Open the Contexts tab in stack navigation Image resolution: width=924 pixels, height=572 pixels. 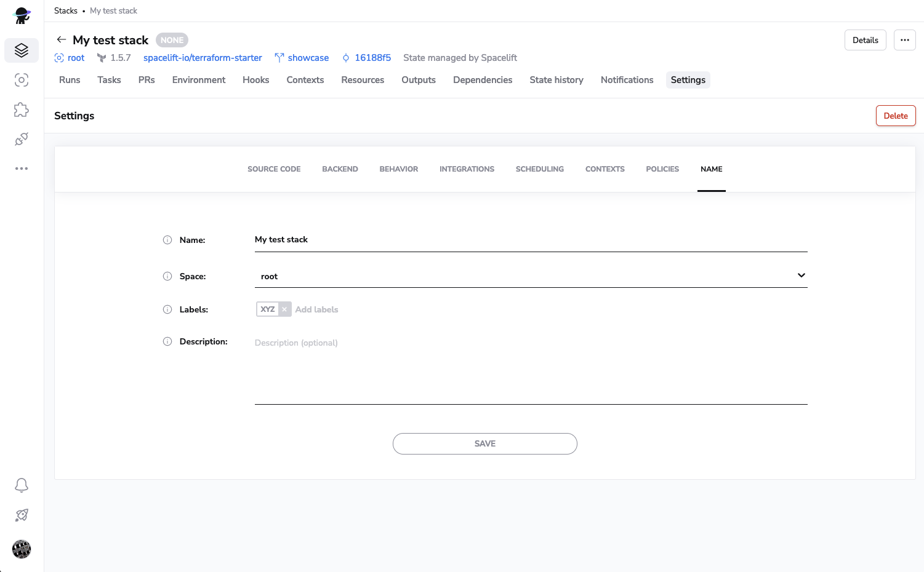click(x=305, y=80)
